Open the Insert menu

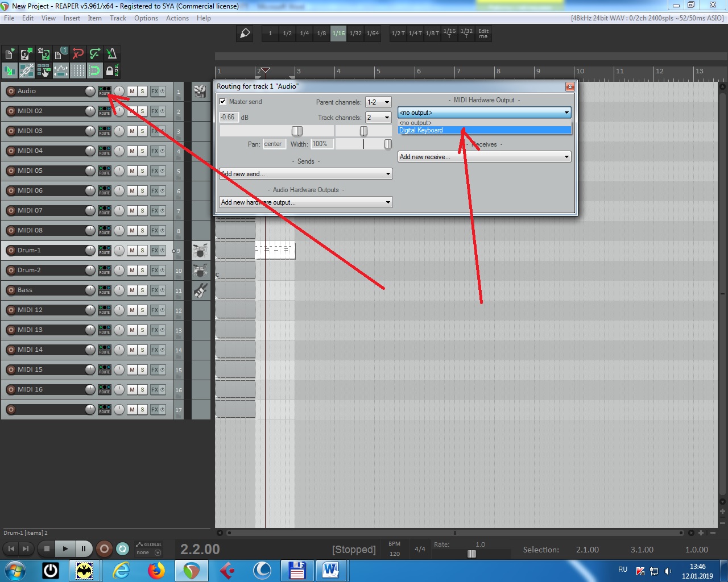pyautogui.click(x=72, y=18)
